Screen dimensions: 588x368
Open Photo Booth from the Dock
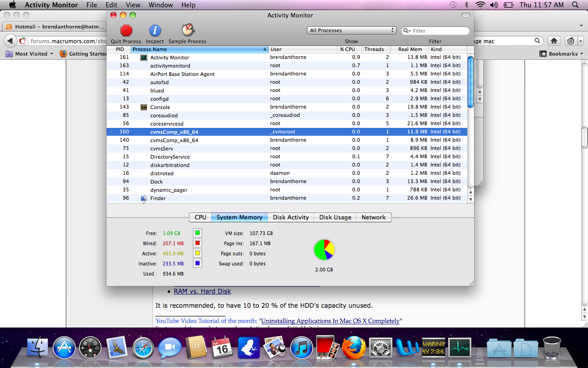(x=328, y=348)
